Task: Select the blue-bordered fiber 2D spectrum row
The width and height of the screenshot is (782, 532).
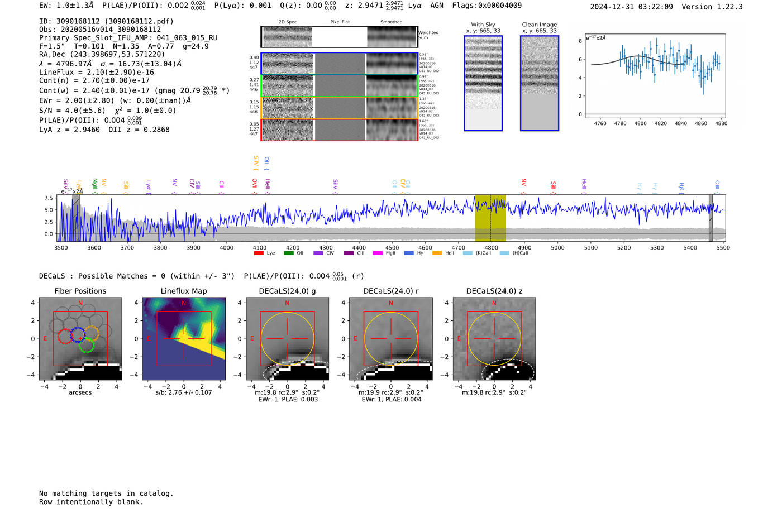Action: pyautogui.click(x=340, y=64)
